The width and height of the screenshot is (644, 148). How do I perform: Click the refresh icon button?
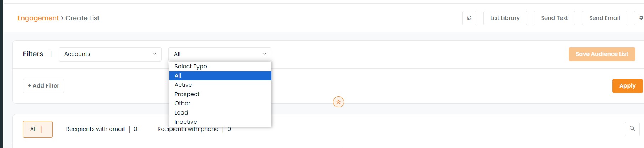(469, 18)
